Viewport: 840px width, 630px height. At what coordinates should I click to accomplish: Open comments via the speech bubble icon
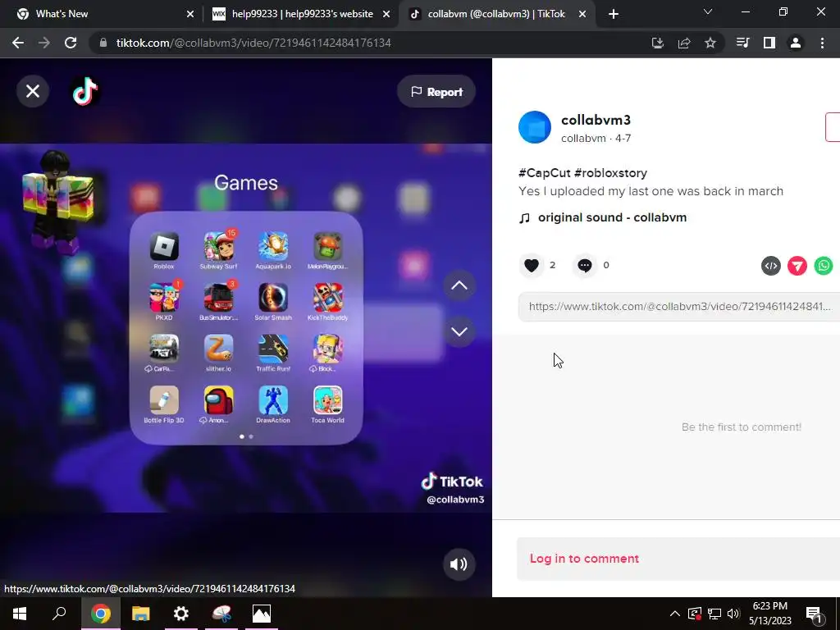(584, 265)
